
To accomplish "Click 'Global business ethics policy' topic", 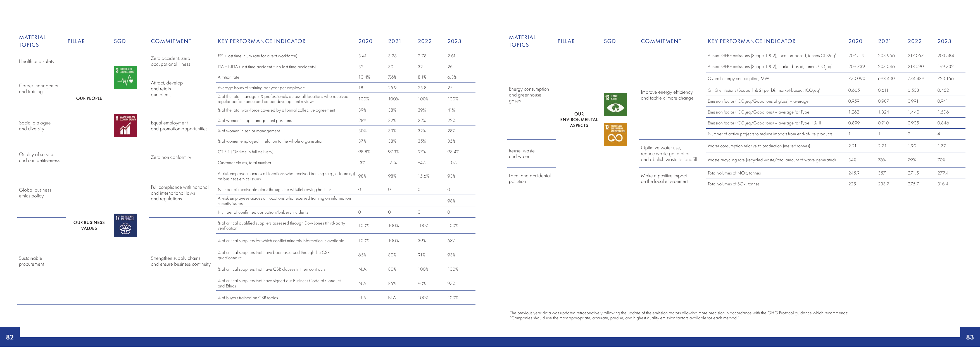I will click(x=35, y=193).
